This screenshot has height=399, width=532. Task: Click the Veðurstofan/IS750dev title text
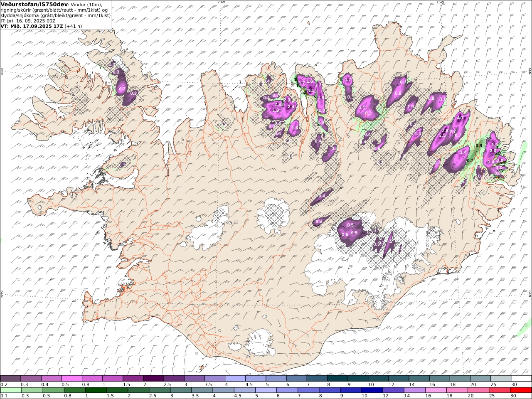[x=34, y=4]
